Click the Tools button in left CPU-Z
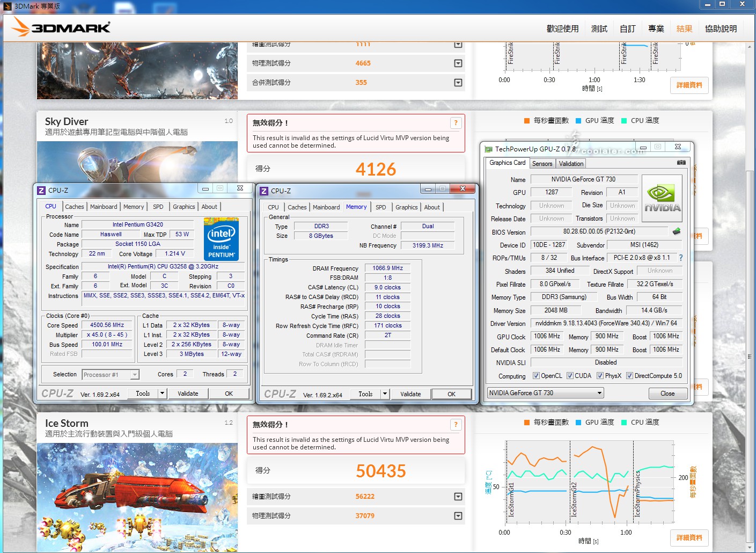 click(143, 394)
